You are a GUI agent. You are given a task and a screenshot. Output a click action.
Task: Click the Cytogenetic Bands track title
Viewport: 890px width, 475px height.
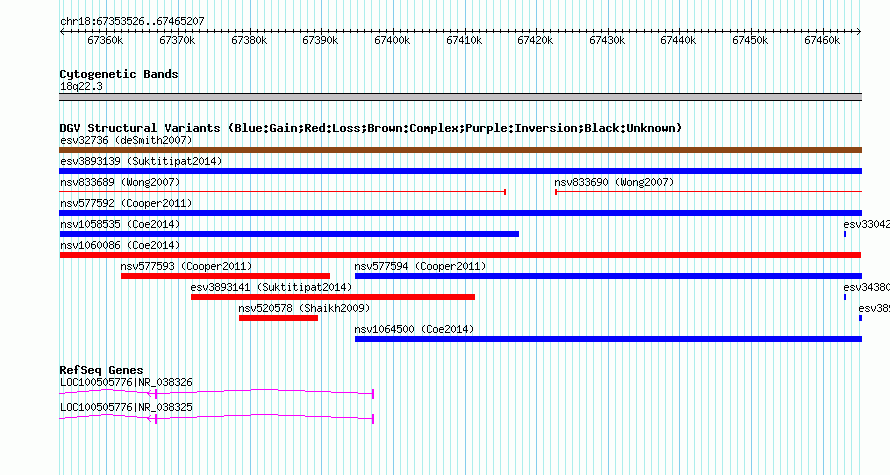119,74
